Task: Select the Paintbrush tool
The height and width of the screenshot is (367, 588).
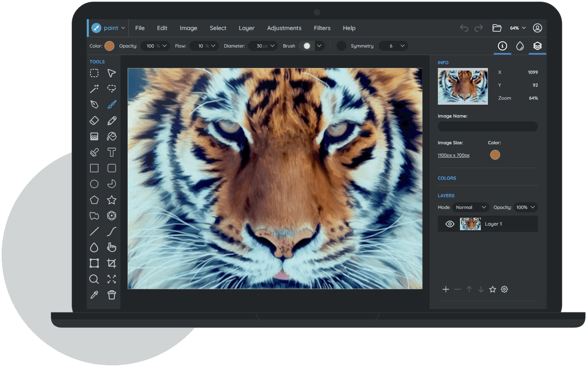Action: (x=112, y=105)
